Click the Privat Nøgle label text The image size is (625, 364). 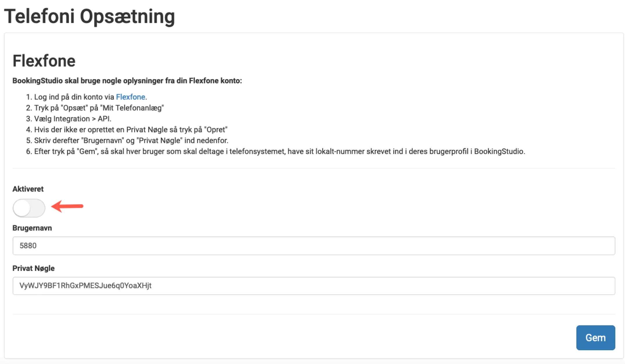33,268
